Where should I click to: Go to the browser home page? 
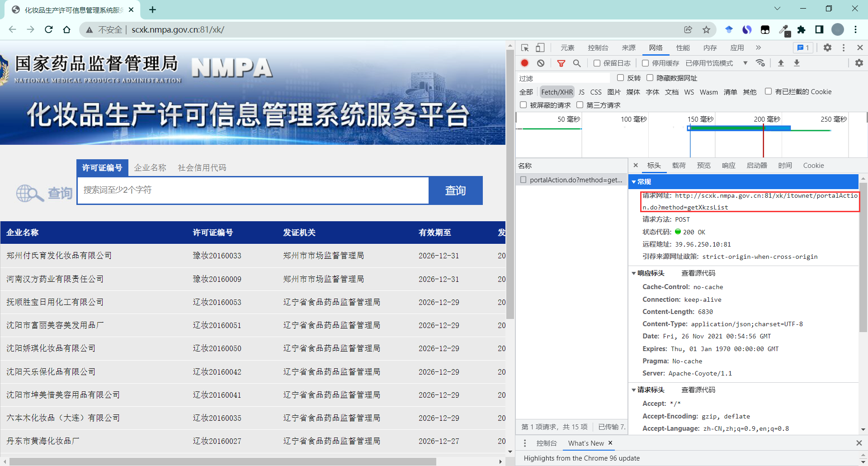67,29
